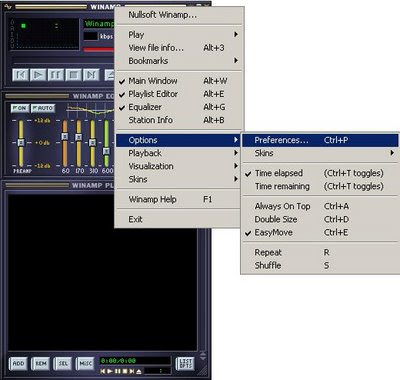This screenshot has width=400, height=380.
Task: Click the Previous track button in main window
Action: click(x=20, y=74)
